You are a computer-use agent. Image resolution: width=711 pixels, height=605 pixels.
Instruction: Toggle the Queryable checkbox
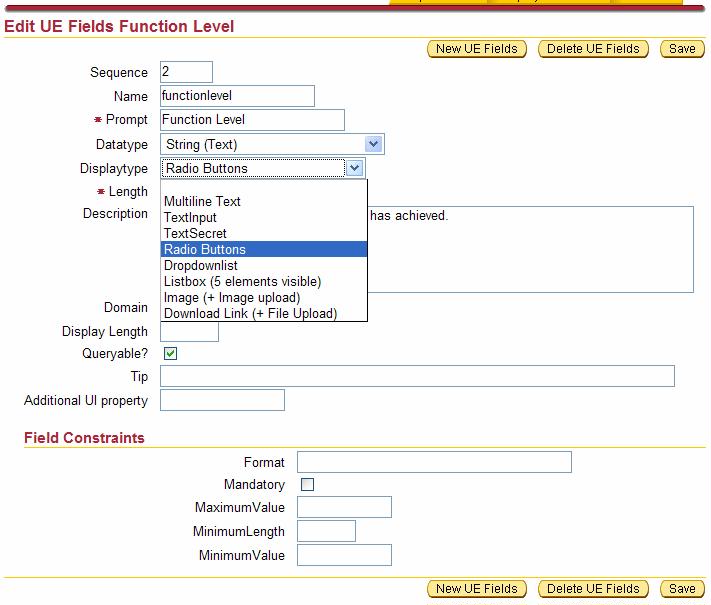(x=171, y=354)
